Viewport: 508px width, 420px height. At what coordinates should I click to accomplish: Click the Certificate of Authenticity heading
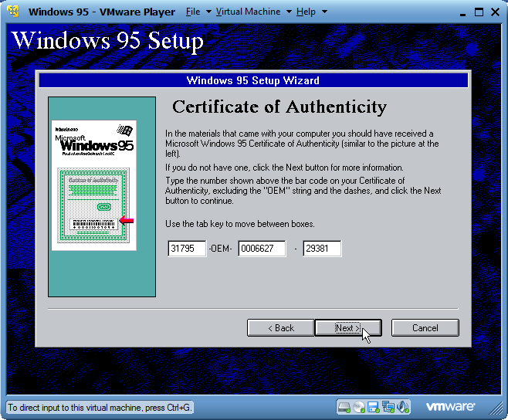point(279,107)
